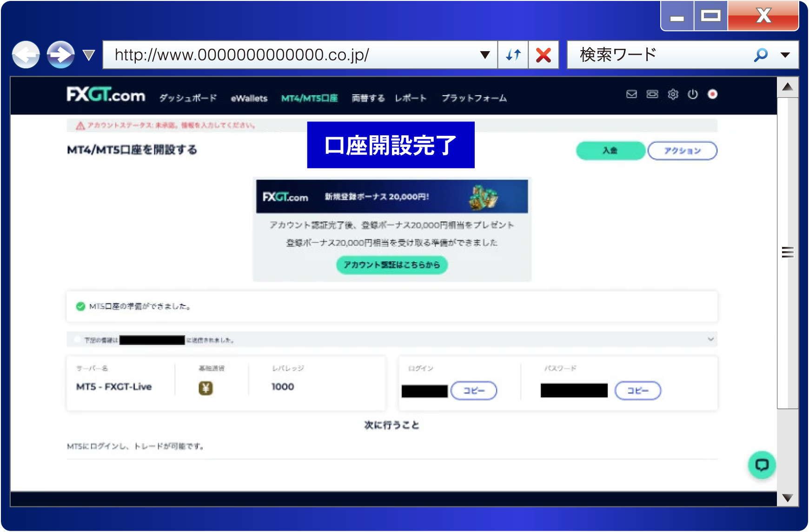This screenshot has height=532, width=809.
Task: Expand the sent-information row chevron
Action: pos(710,339)
